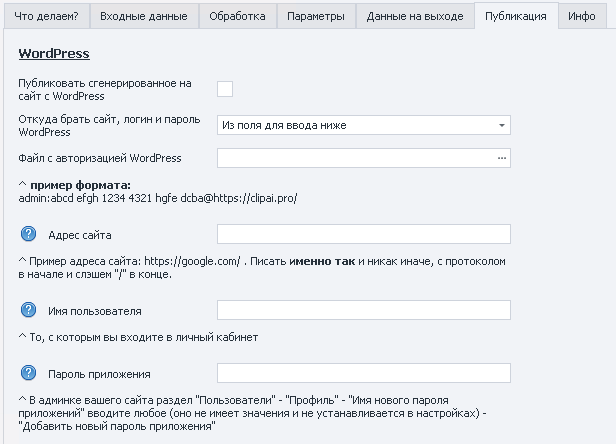Switch to Что делаем? tab
This screenshot has width=616, height=444.
46,16
